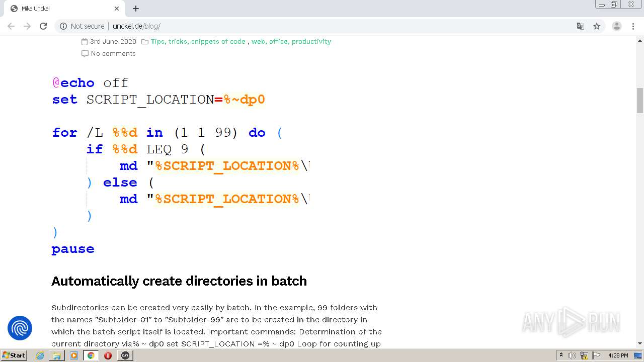Reload the current page

point(43,26)
